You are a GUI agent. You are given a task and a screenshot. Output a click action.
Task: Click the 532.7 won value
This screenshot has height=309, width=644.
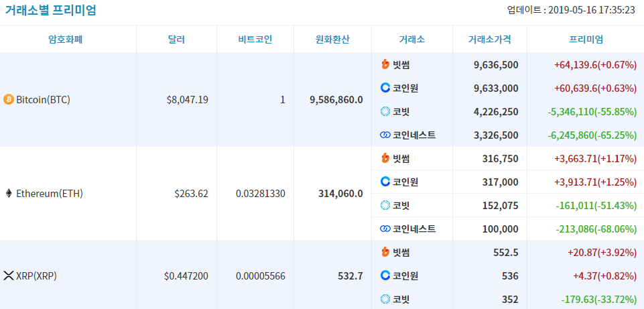(x=350, y=276)
